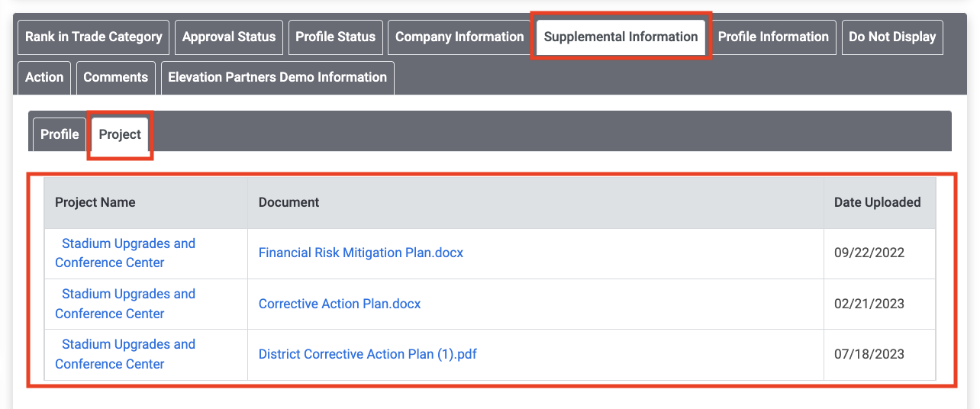Open District Corrective Action Plan (1).pdf
Viewport: 980px width, 409px height.
point(368,354)
